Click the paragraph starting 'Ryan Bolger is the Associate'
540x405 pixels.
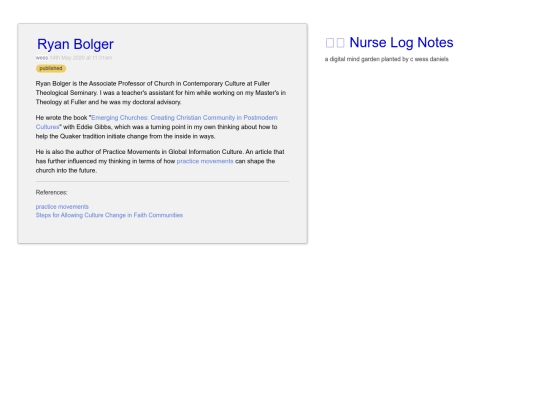[161, 93]
